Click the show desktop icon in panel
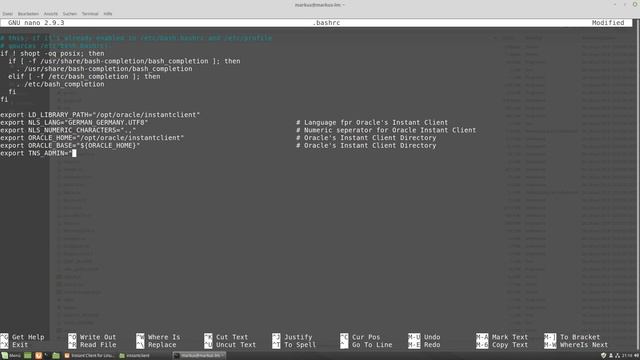Image resolution: width=640 pixels, height=360 pixels. coord(28,356)
